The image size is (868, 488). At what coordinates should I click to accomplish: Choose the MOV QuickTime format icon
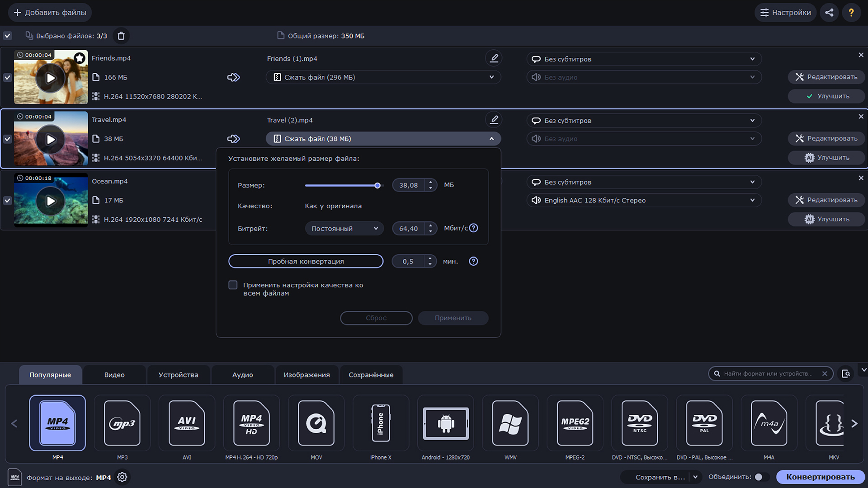tap(316, 423)
